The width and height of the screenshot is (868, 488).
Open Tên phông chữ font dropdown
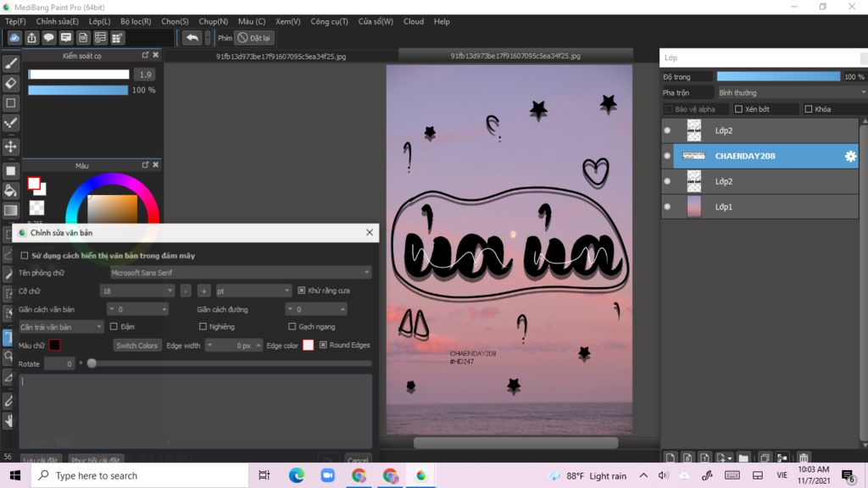coord(240,273)
